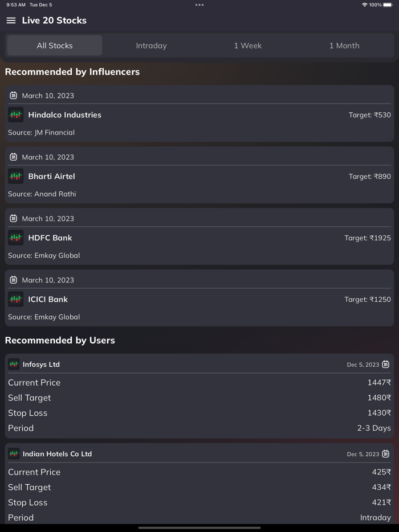Tap the three-dot multitasking indicator at top
This screenshot has height=532, width=399.
click(x=199, y=5)
